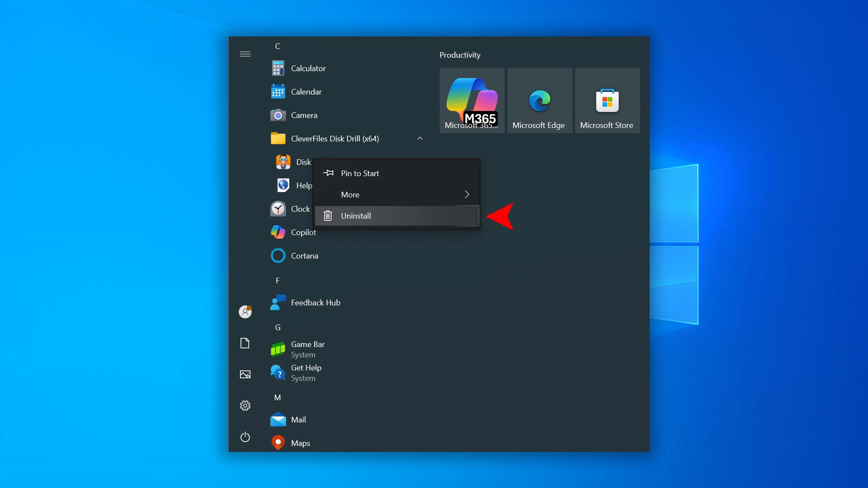The width and height of the screenshot is (868, 488).
Task: Open Disk Drill app icon
Action: [x=283, y=162]
